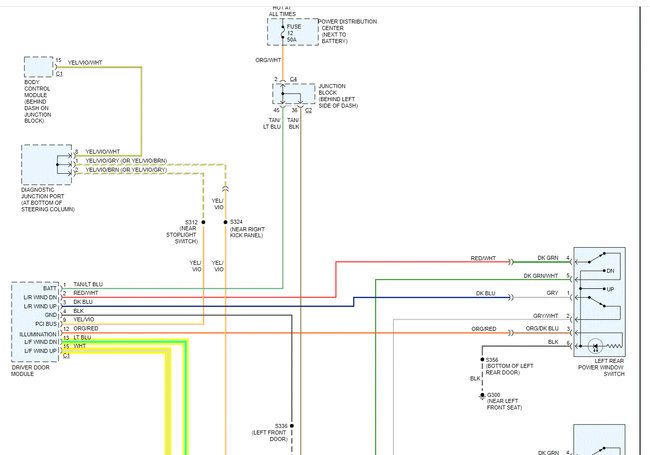Click TAN/LT BLU label at door module pin 1
Viewport: 650px width, 455px height.
88,284
